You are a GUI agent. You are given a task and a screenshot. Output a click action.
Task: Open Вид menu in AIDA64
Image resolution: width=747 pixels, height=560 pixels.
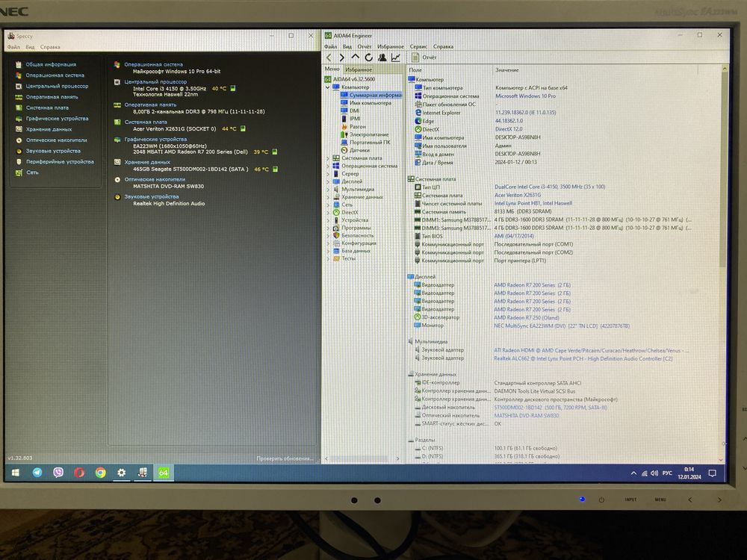click(347, 46)
